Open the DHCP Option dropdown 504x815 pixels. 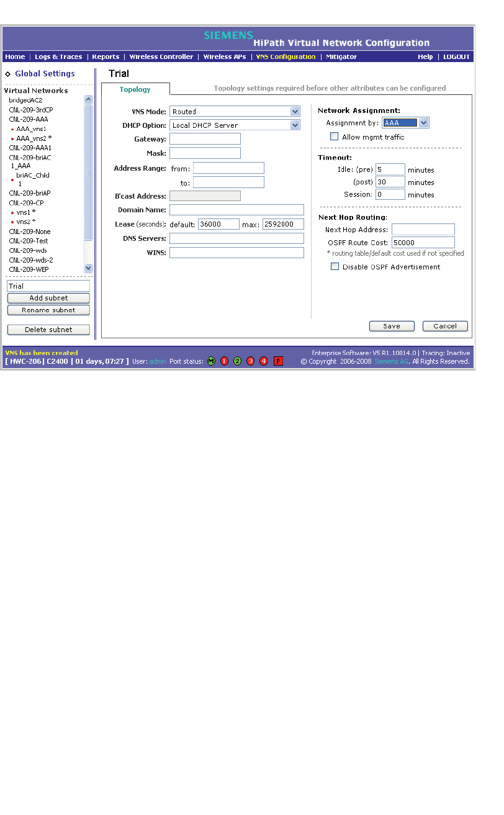235,125
